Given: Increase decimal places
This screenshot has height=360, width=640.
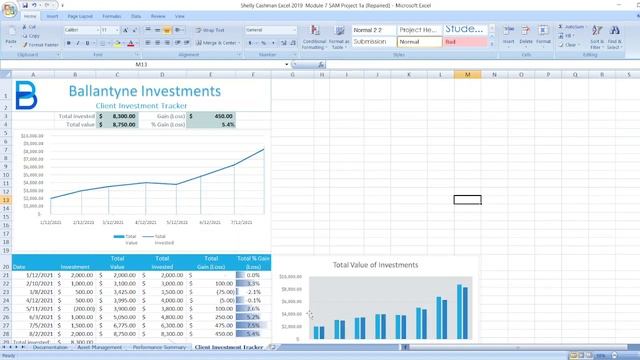Looking at the screenshot, I should [284, 43].
